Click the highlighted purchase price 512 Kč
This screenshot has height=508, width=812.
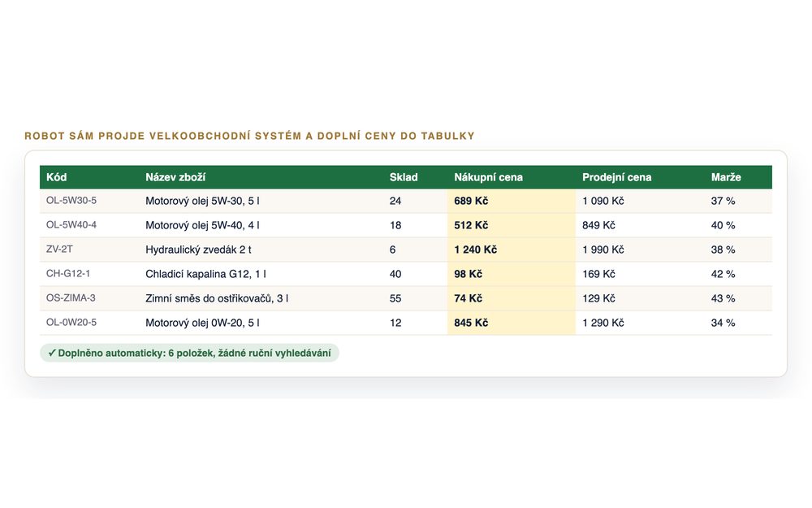tap(471, 225)
